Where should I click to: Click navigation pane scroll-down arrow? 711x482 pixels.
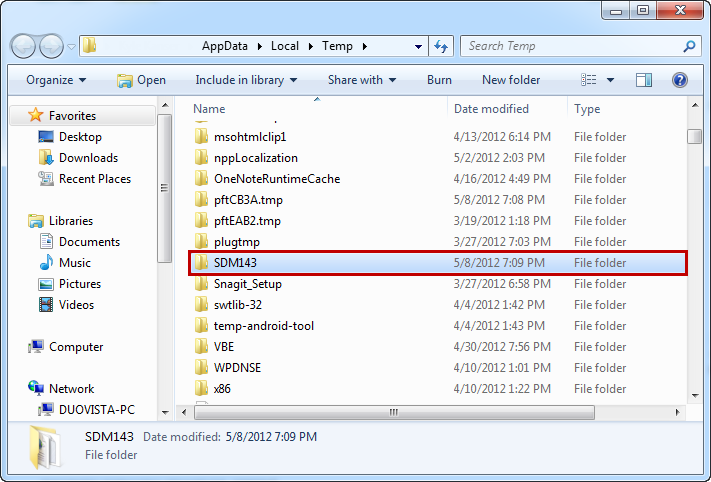[165, 412]
